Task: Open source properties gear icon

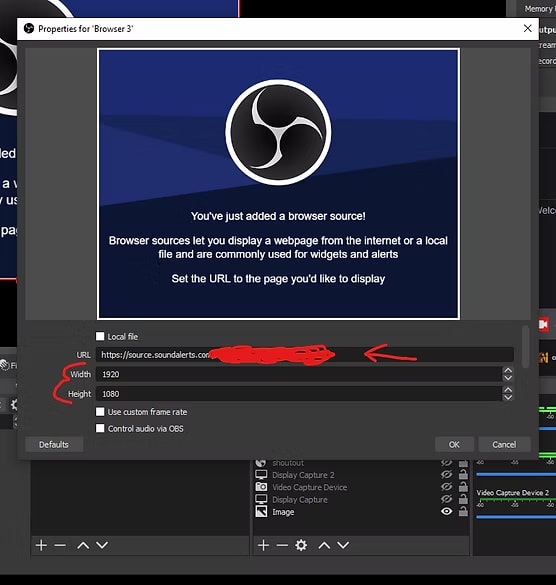Action: pyautogui.click(x=301, y=545)
